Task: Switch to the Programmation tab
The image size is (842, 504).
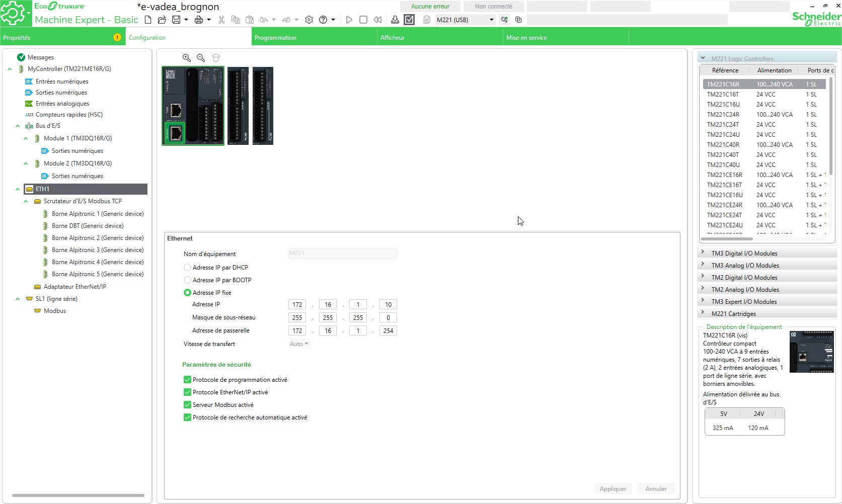Action: (x=275, y=38)
